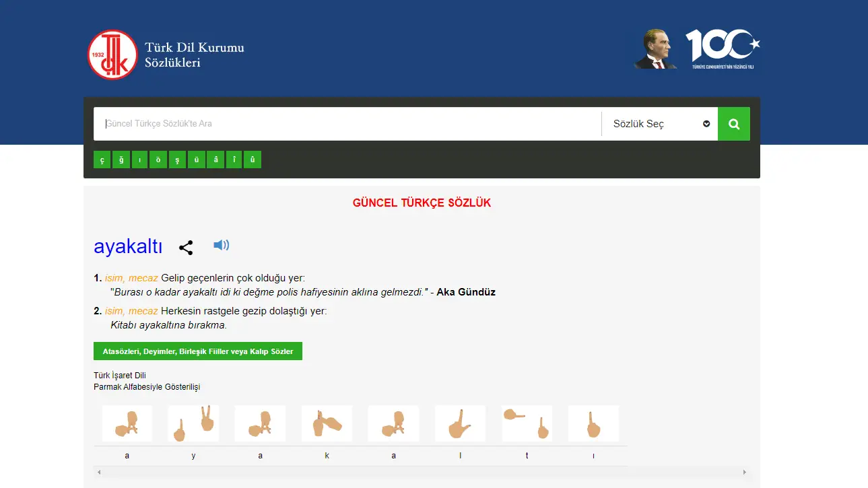Insert the ç character key
Screen dimensions: 868x488
[102, 160]
